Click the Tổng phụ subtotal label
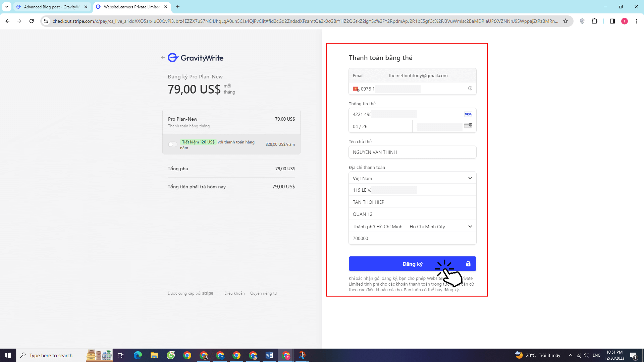This screenshot has height=362, width=644. 178,169
